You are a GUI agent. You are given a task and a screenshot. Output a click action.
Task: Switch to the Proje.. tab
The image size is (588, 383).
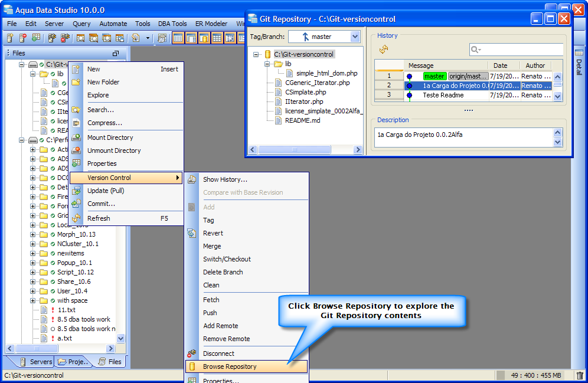pyautogui.click(x=73, y=362)
